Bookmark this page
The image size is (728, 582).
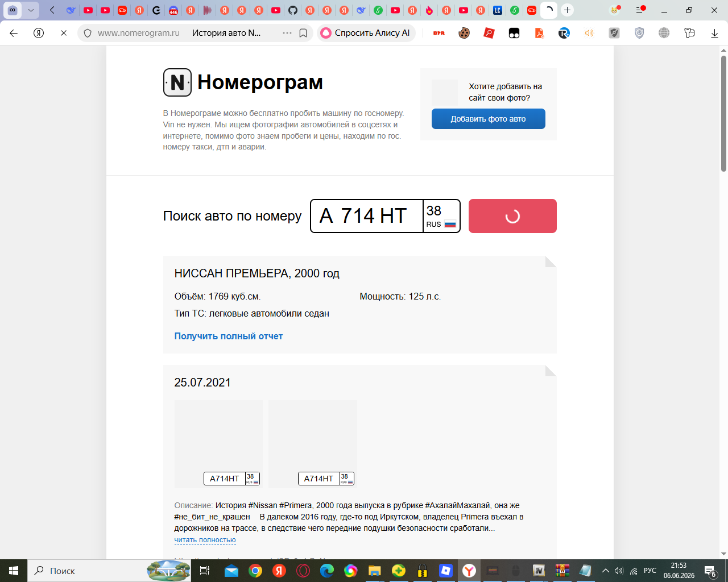coord(303,33)
